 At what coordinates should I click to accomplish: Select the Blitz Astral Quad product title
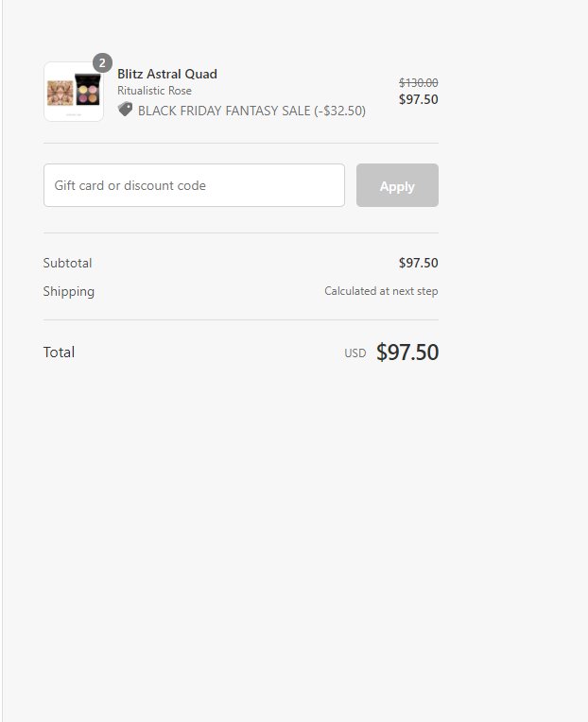pos(167,74)
